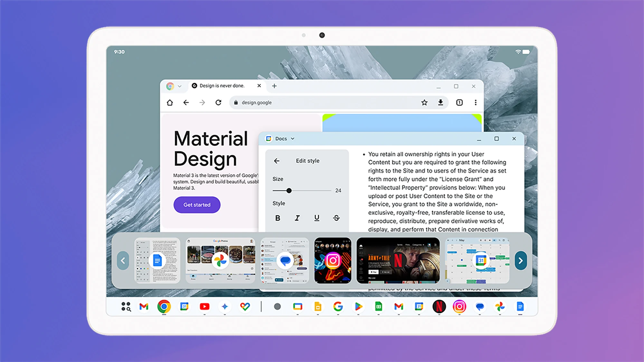Show next recent apps with right chevron
Screen dimensions: 644x362
(x=520, y=261)
